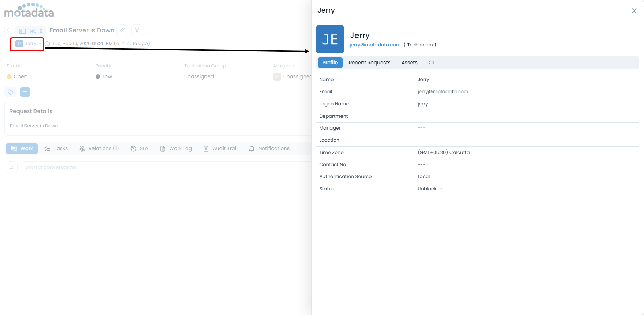Image resolution: width=644 pixels, height=315 pixels.
Task: Open the Tasks tab
Action: [56, 149]
